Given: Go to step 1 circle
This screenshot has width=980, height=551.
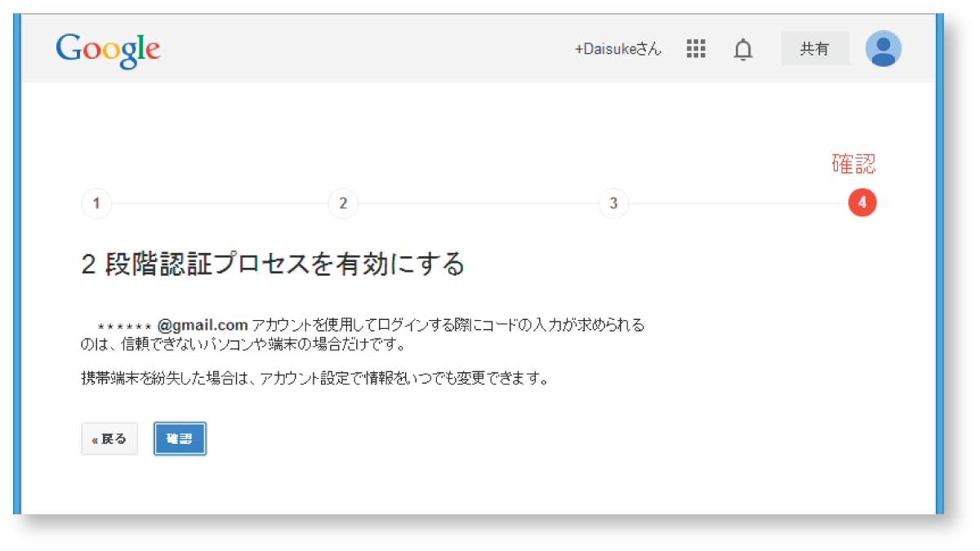Looking at the screenshot, I should (96, 203).
